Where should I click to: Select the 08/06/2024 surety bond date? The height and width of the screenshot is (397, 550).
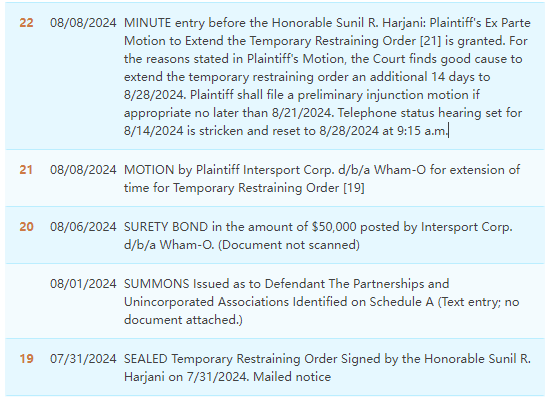[83, 227]
